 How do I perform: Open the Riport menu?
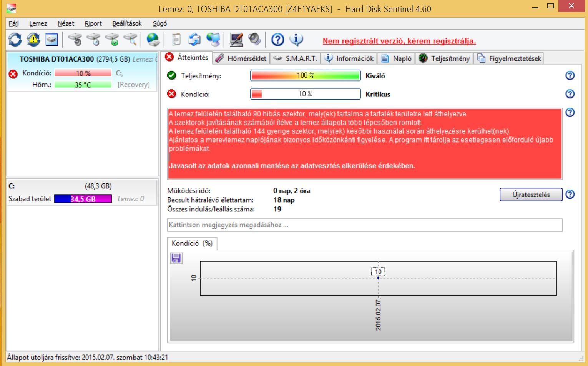pos(93,23)
